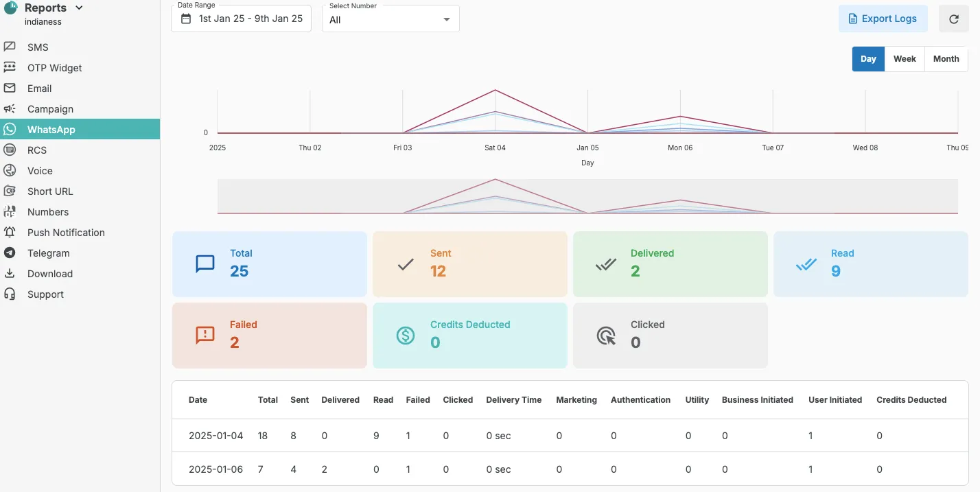
Task: Select the OTP Widget sidebar icon
Action: (10, 68)
